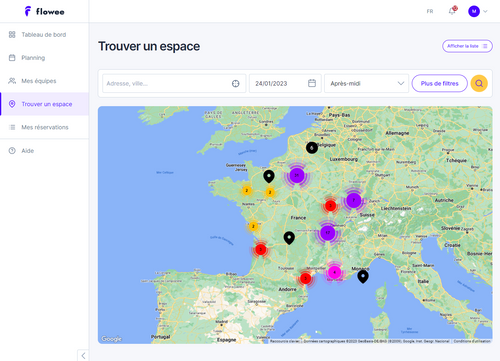This screenshot has width=500, height=361.
Task: Expand the Après-midi time dropdown
Action: click(x=366, y=83)
